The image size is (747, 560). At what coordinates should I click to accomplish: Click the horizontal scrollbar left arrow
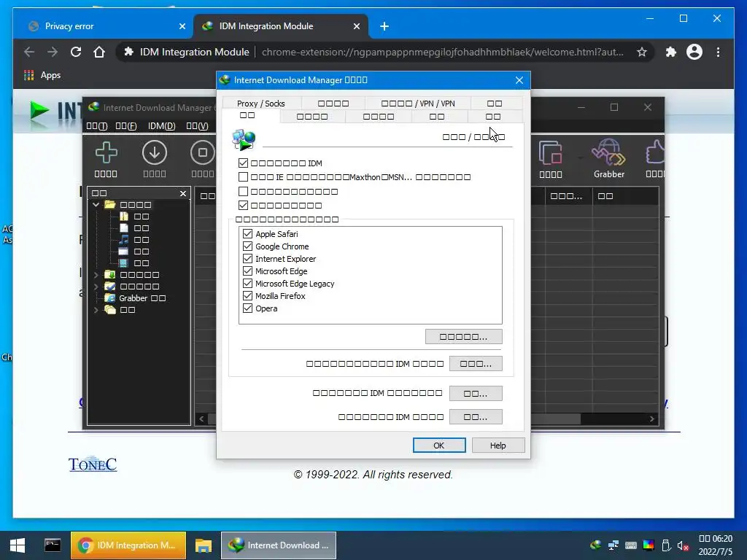pyautogui.click(x=201, y=419)
